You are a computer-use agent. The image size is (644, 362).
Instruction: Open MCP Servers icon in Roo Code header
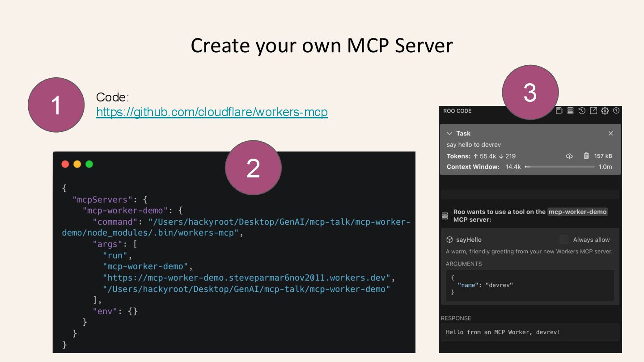[570, 111]
